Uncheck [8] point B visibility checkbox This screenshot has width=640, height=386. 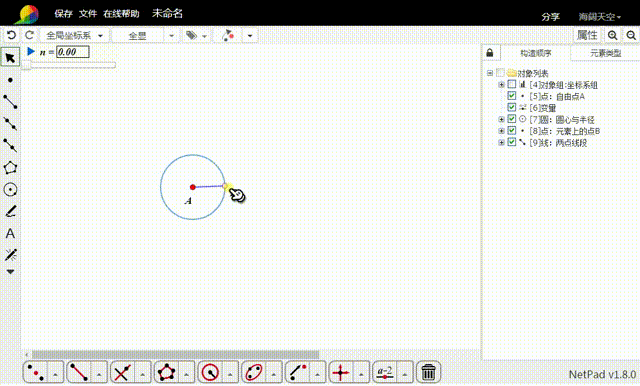pos(512,131)
